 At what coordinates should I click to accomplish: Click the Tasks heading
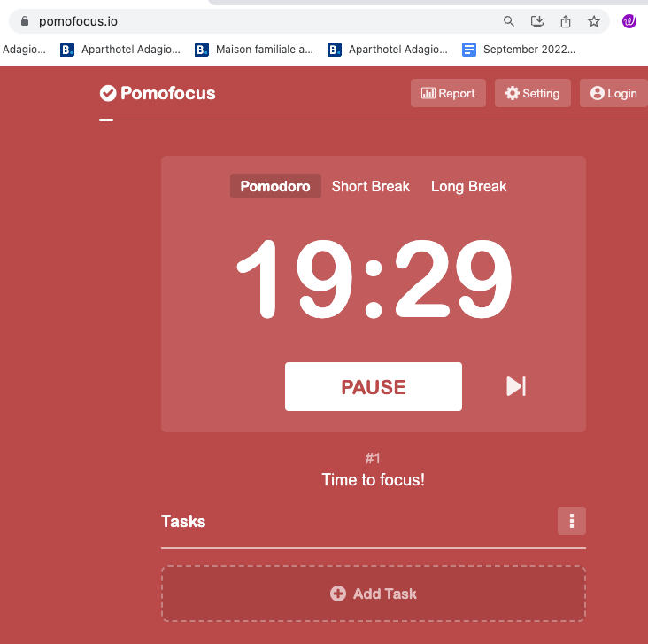point(183,521)
